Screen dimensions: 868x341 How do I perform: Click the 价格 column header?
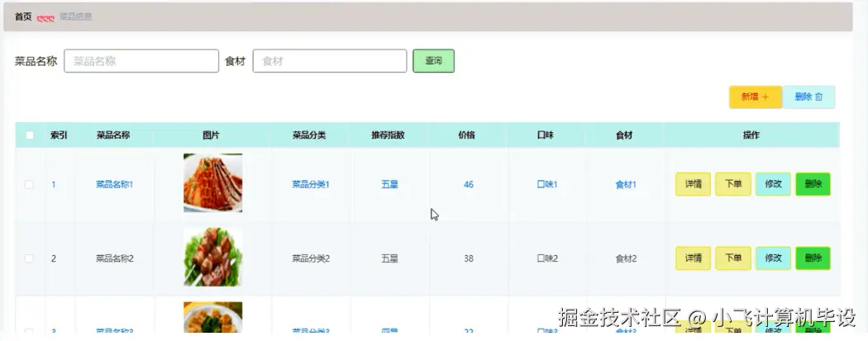(467, 135)
